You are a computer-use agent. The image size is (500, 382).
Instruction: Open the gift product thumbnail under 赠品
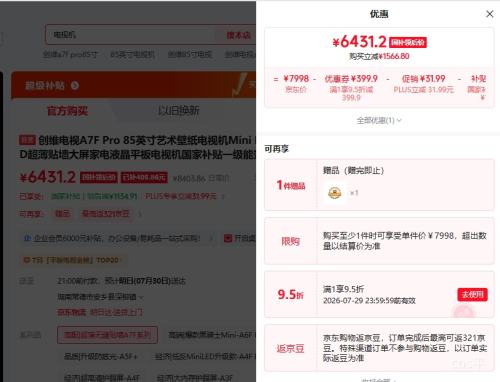[x=335, y=193]
